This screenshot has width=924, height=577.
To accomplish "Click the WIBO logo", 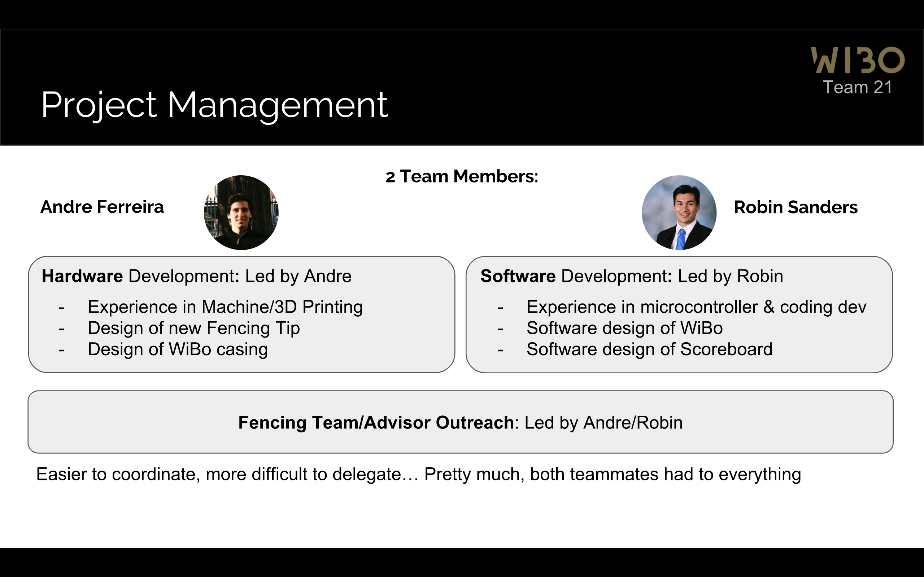I will tap(858, 60).
